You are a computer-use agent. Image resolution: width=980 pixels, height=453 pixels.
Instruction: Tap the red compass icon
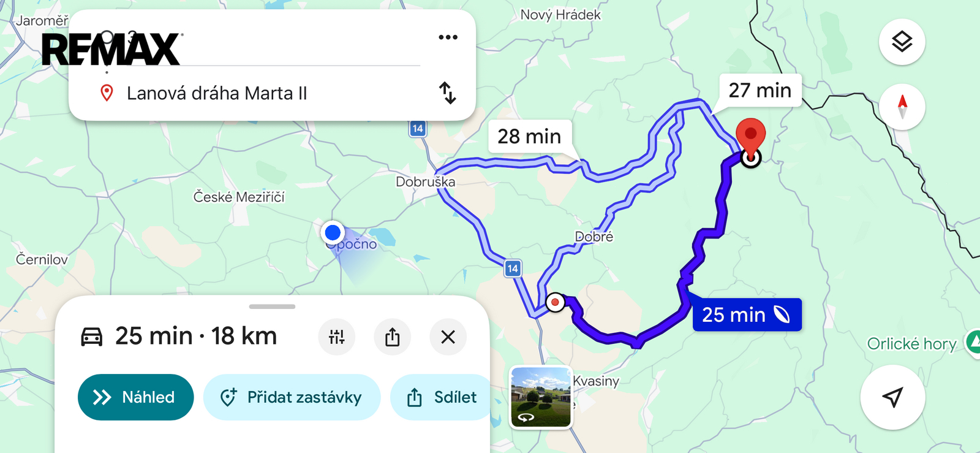tap(902, 107)
